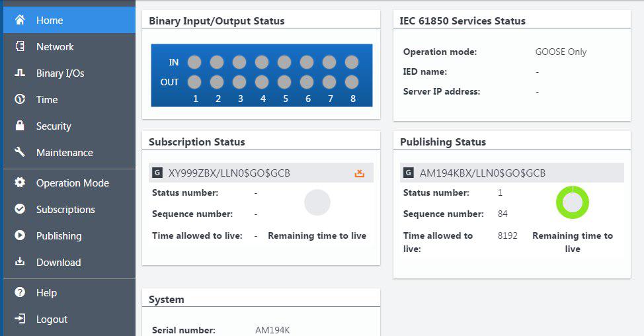The width and height of the screenshot is (644, 336).
Task: Click the Home house icon in sidebar
Action: [x=20, y=20]
